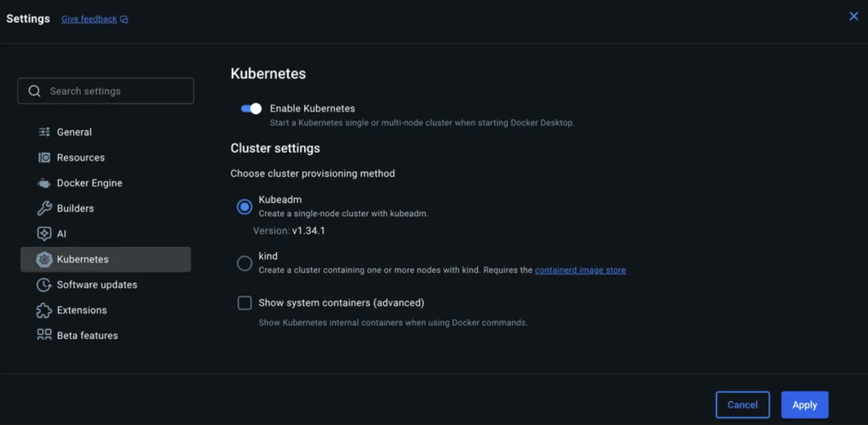Click the General settings sliders icon
The image size is (868, 425).
(x=44, y=132)
